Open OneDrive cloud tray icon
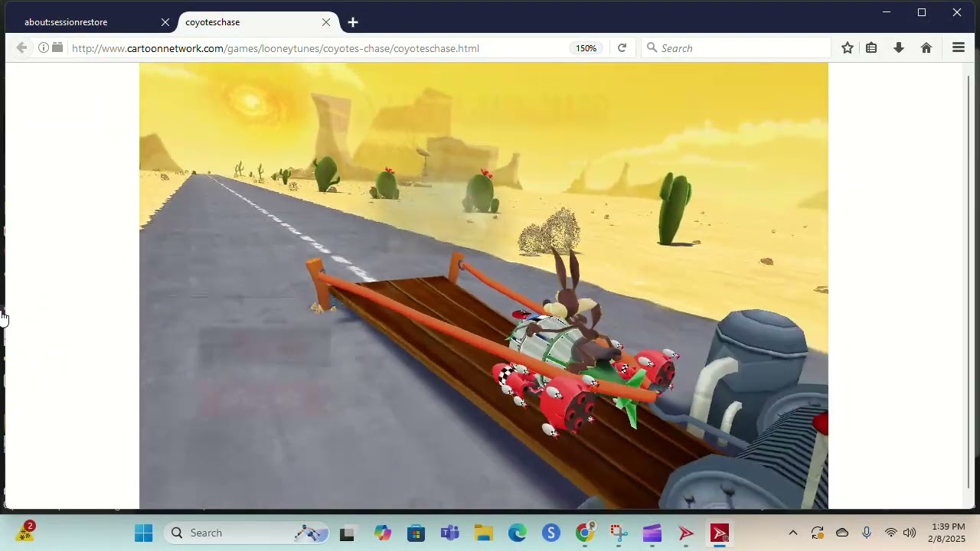The width and height of the screenshot is (980, 551). (842, 533)
